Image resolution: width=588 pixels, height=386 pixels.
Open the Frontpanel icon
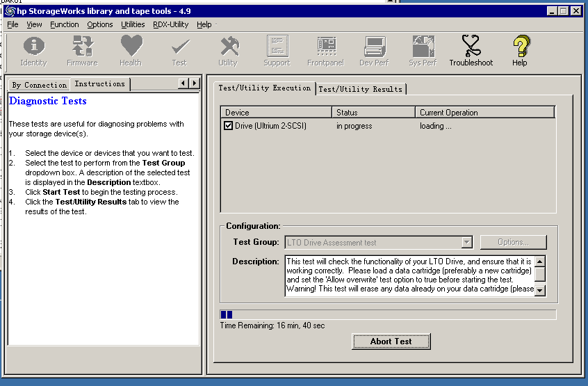pyautogui.click(x=325, y=51)
